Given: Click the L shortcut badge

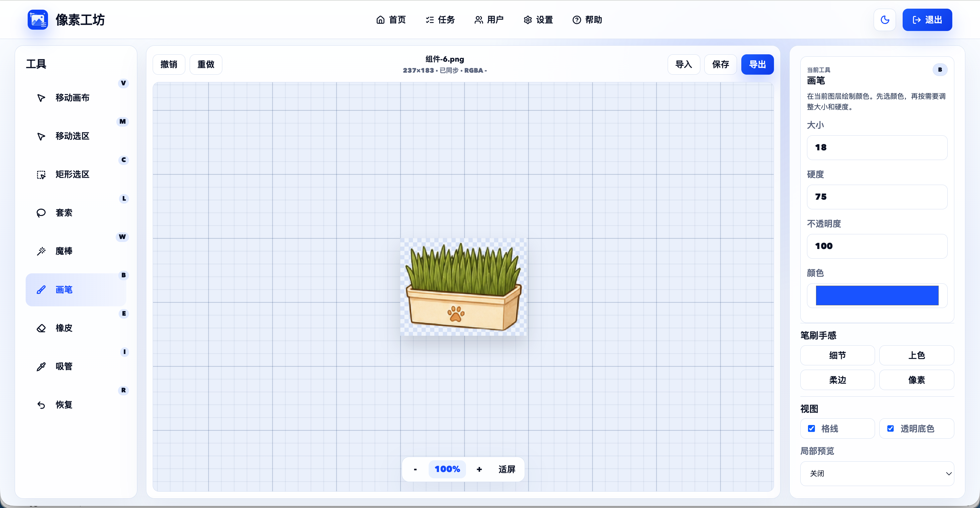Looking at the screenshot, I should (124, 198).
